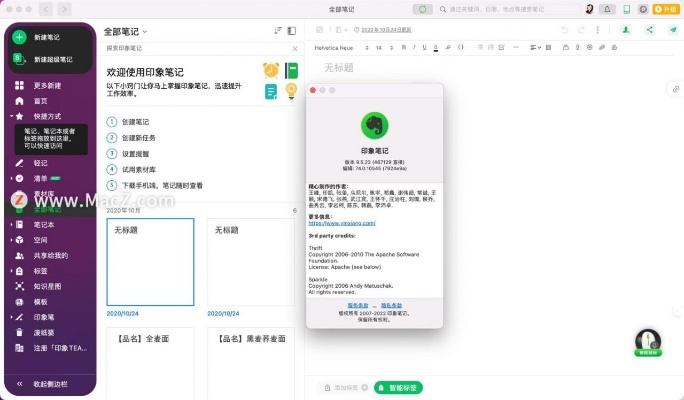
Task: Insert a code block with braces icon
Action: 461,48
